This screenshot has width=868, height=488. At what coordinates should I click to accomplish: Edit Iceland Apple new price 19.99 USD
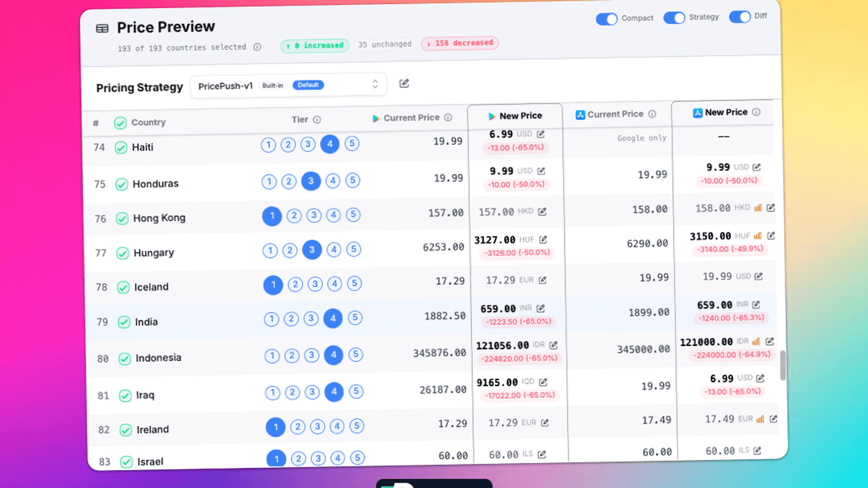click(759, 276)
